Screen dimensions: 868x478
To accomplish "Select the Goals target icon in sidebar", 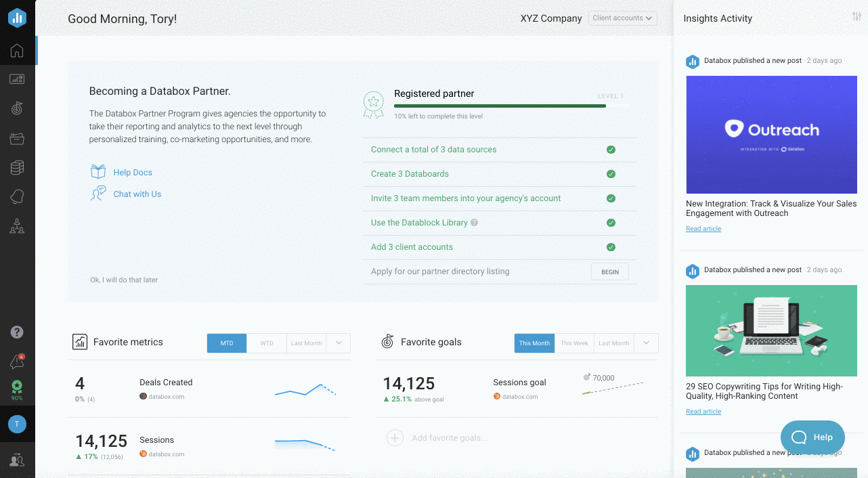I will [18, 108].
